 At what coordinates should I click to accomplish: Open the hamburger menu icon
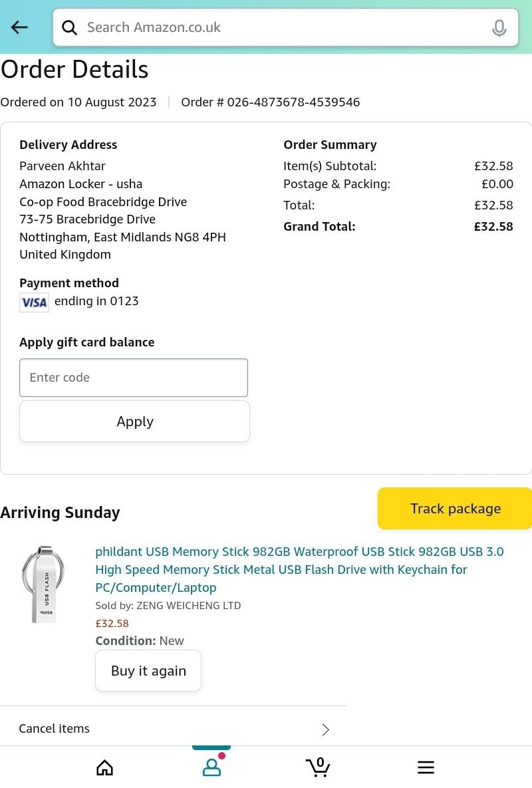point(426,767)
